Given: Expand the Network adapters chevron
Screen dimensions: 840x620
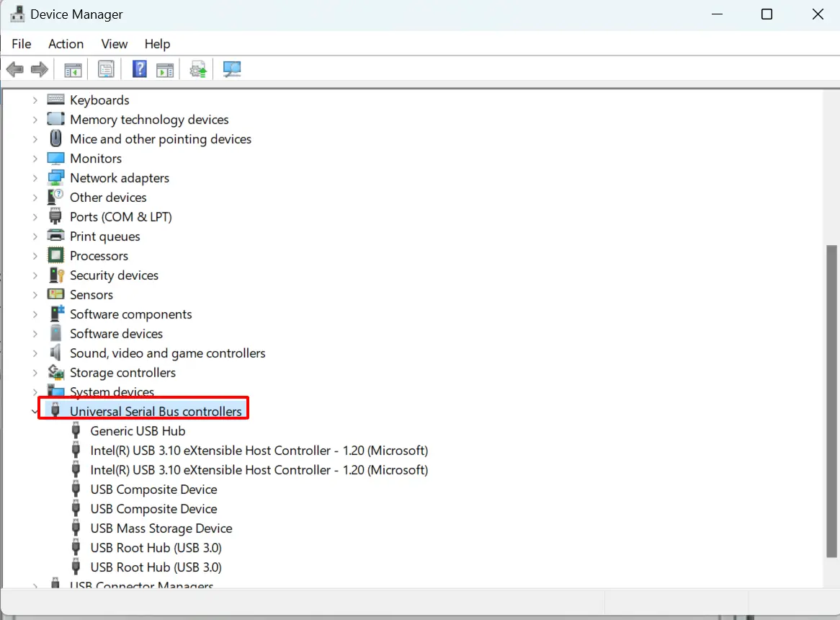Looking at the screenshot, I should [35, 178].
